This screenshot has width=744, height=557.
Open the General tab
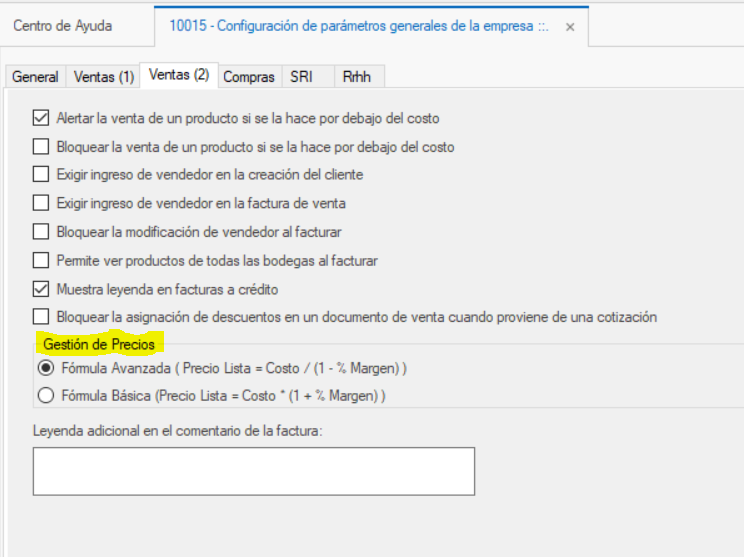[35, 76]
